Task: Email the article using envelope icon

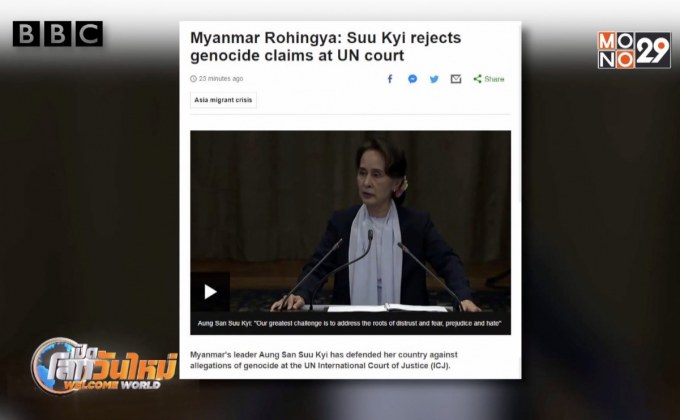Action: click(456, 79)
